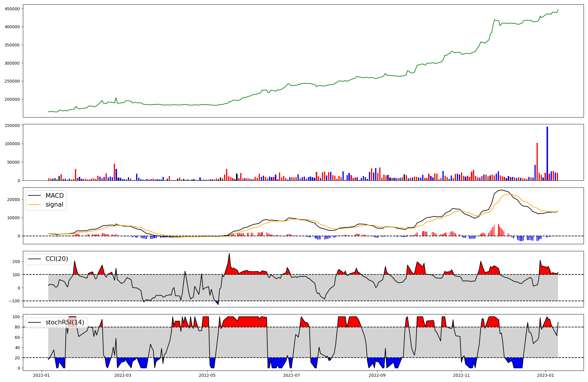Viewport: 588px width, 382px height.
Task: Click the 2022-03 x-axis date label
Action: 123,375
